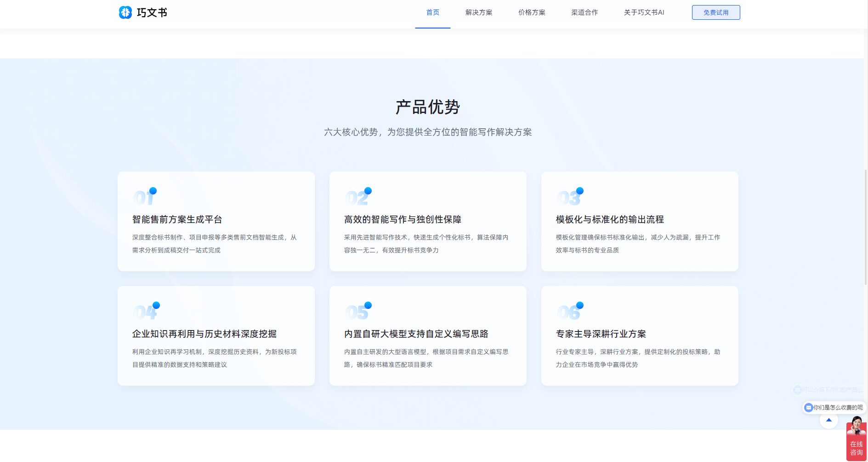The image size is (868, 462).
Task: Open the 价格方案 navigation item
Action: [x=531, y=12]
